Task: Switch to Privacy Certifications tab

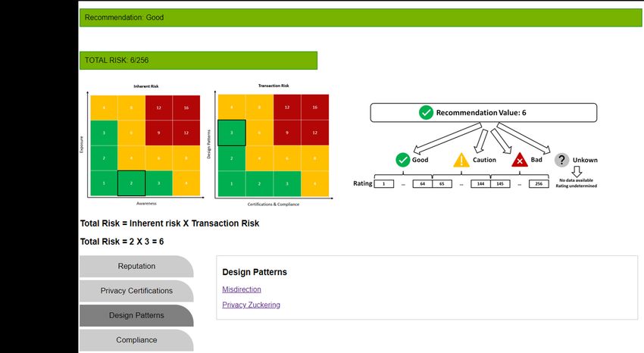Action: point(136,291)
